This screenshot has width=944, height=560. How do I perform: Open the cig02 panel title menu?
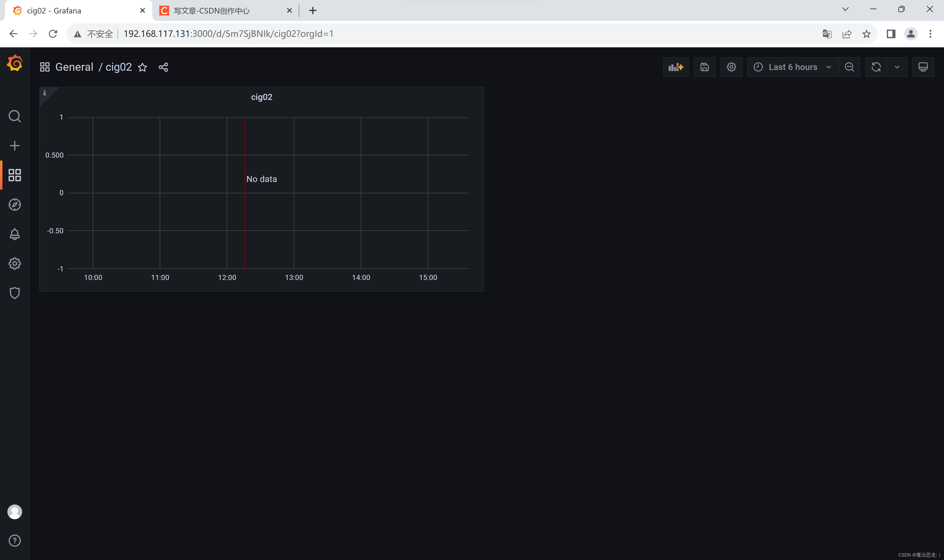[x=262, y=97]
